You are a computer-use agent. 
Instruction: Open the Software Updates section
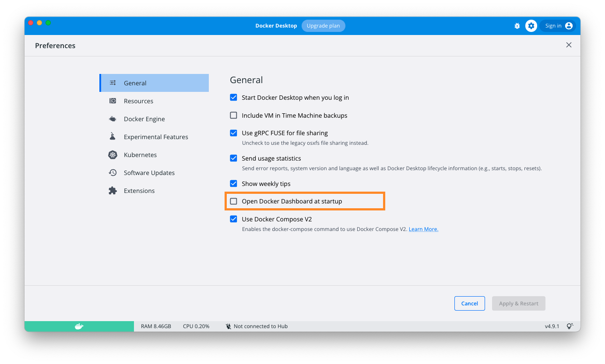coord(149,172)
